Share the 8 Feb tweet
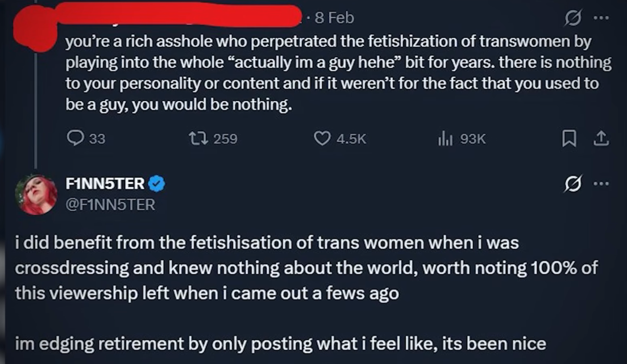Image resolution: width=627 pixels, height=364 pixels. [x=601, y=138]
